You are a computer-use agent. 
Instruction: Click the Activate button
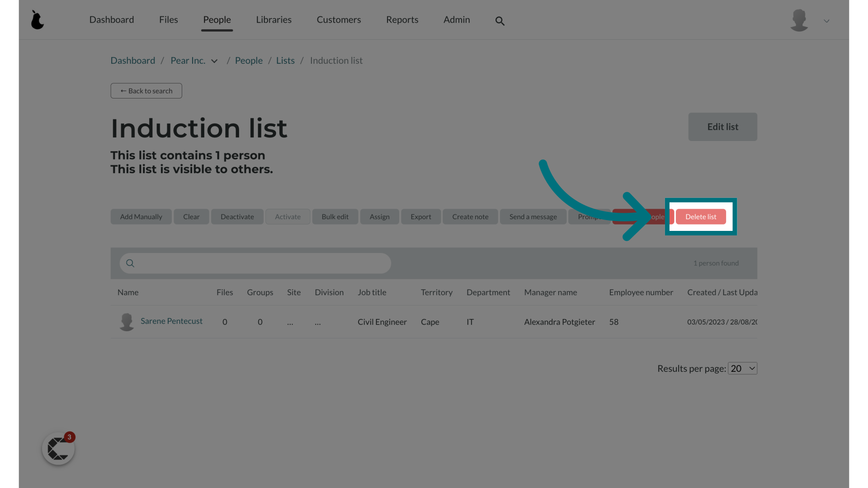point(288,217)
